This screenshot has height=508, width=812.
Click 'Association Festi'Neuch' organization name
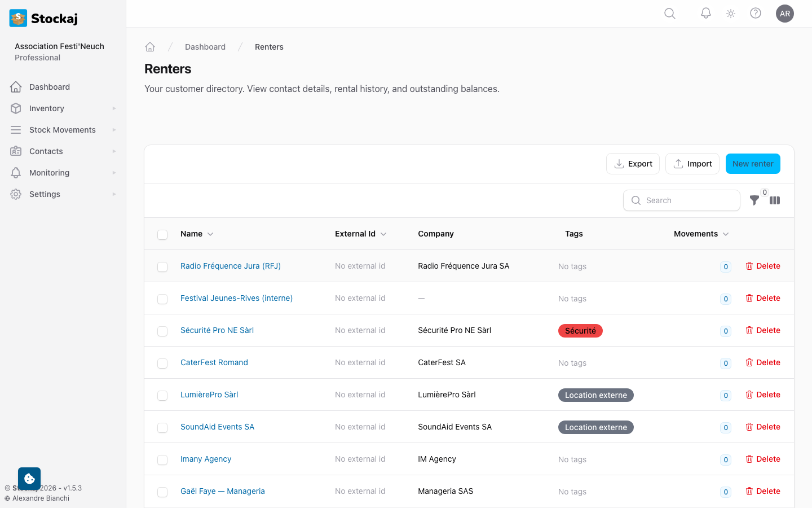click(59, 46)
